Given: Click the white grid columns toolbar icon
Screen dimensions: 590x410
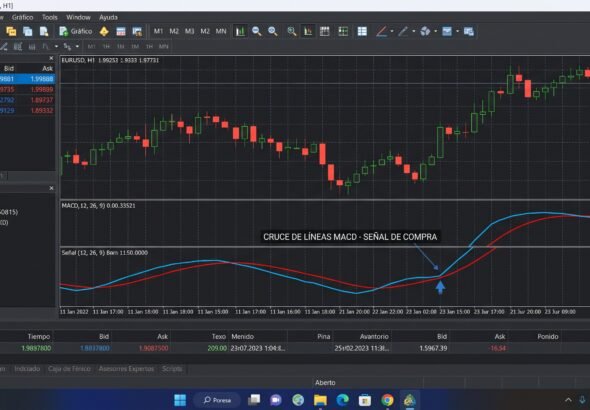Looking at the screenshot, I should 324,31.
